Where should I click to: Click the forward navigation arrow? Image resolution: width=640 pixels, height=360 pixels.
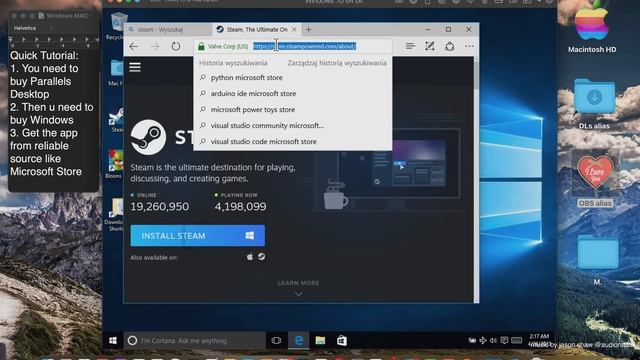tap(155, 47)
